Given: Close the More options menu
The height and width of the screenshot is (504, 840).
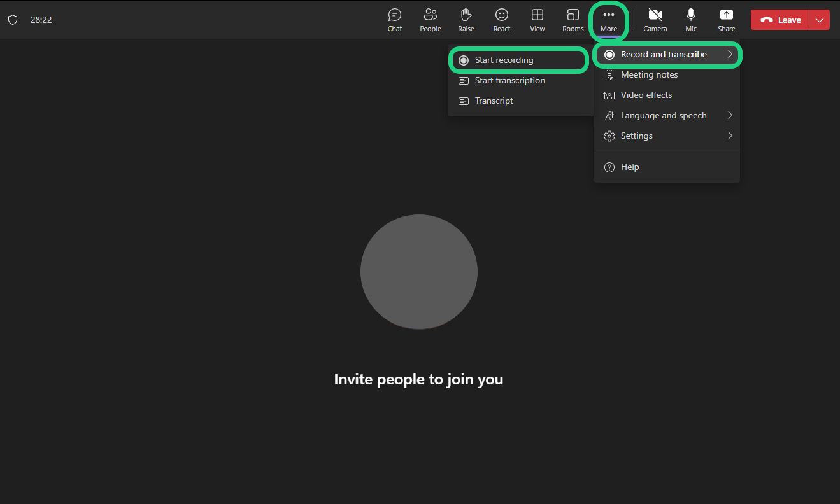Looking at the screenshot, I should [x=609, y=20].
